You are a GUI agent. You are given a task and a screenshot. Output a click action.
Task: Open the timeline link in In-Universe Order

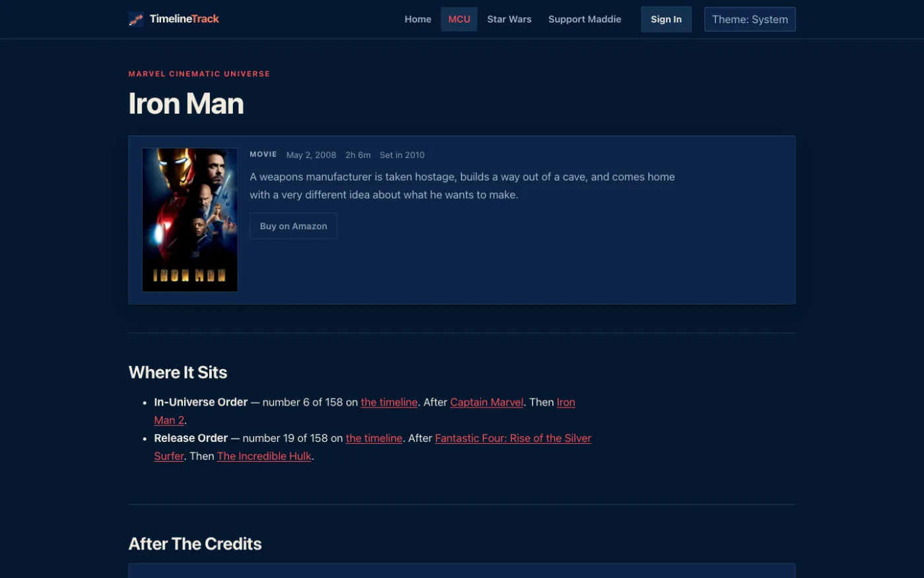tap(389, 402)
